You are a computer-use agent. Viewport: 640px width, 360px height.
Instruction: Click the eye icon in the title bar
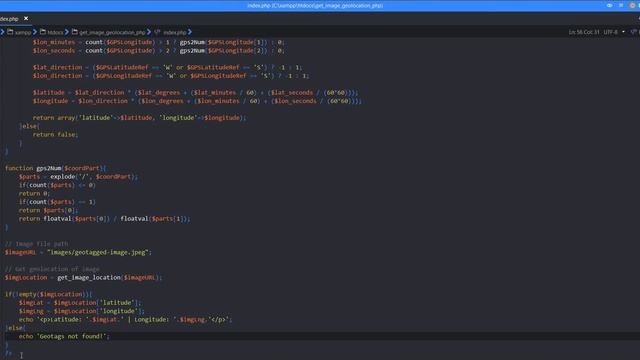point(609,6)
